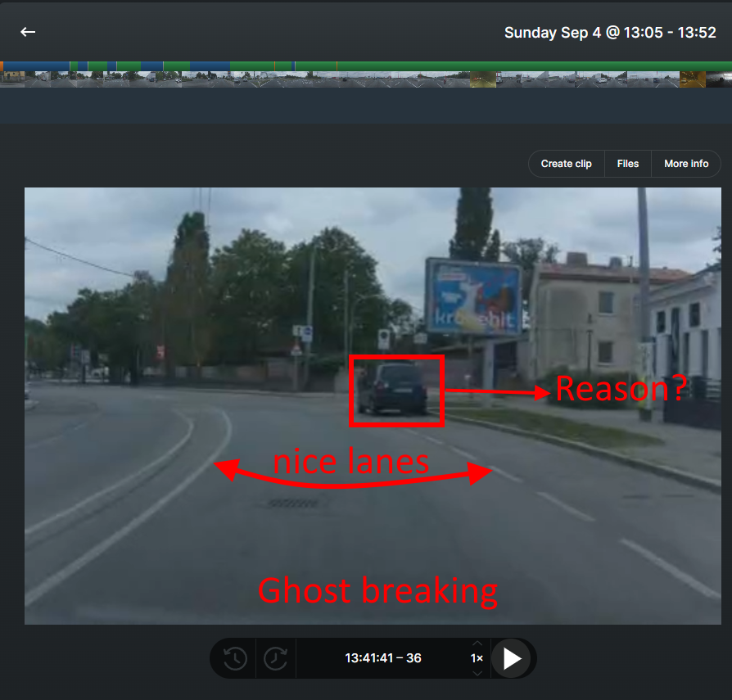Expand the 1x playback speed selector
The width and height of the screenshot is (732, 700).
click(x=477, y=658)
